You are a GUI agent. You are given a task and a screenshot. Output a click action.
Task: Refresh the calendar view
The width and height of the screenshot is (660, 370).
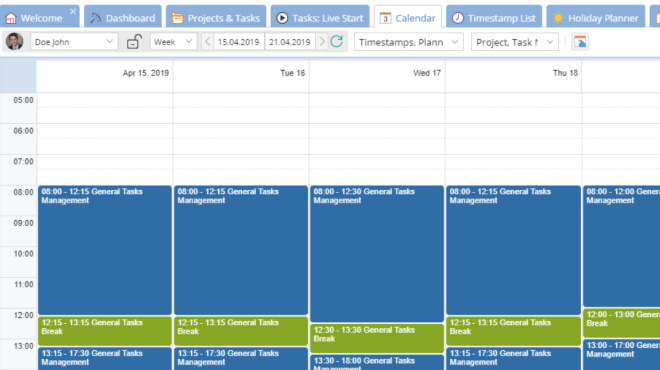coord(337,42)
